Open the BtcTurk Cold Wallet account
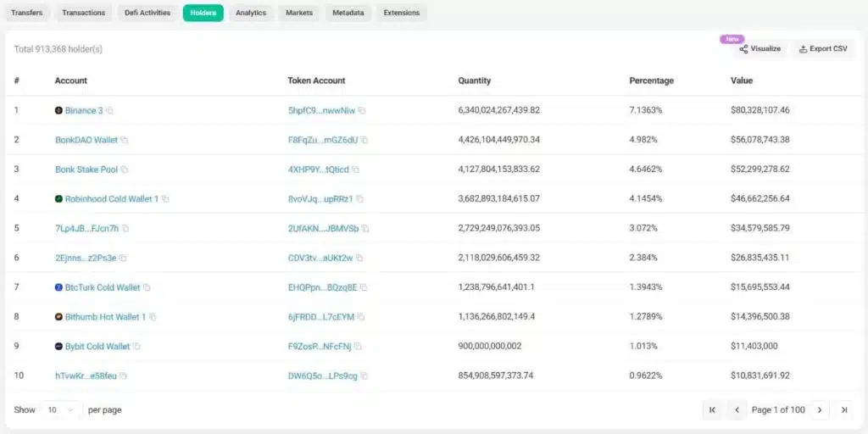Viewport: 868px width, 434px height. point(103,287)
